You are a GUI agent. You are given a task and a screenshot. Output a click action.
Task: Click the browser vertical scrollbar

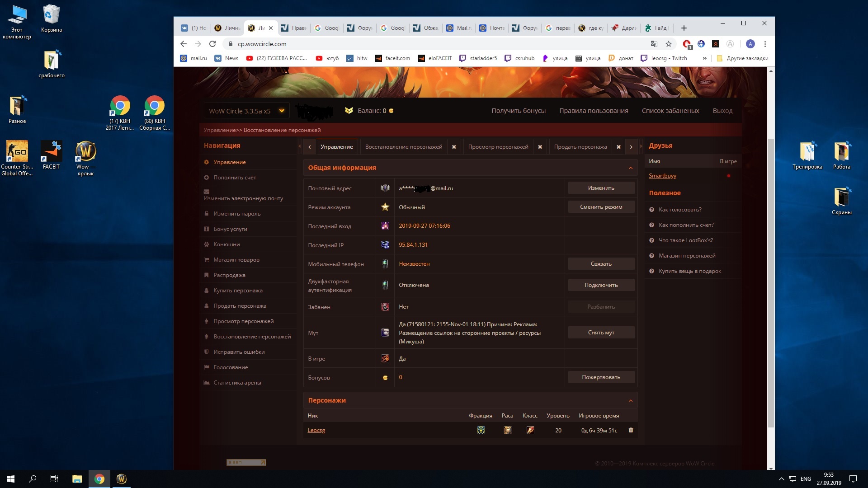771,280
